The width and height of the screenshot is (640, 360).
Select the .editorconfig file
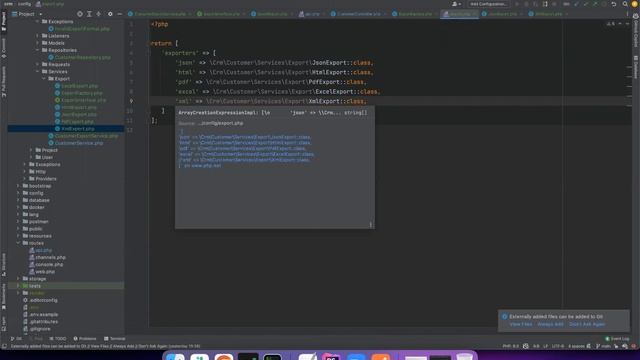(43, 300)
